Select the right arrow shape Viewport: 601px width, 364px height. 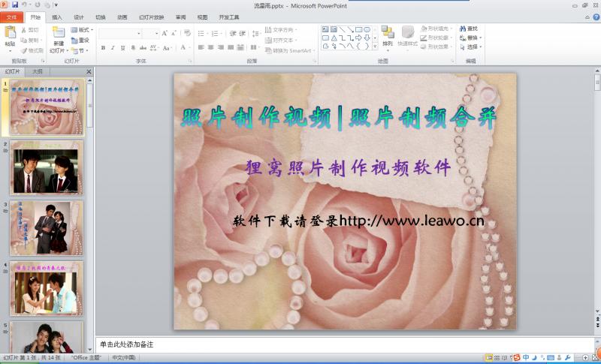[359, 38]
